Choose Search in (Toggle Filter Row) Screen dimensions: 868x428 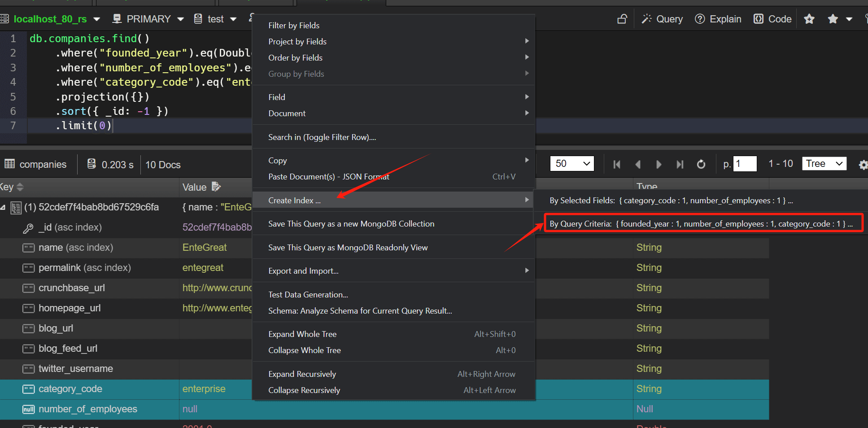point(394,137)
